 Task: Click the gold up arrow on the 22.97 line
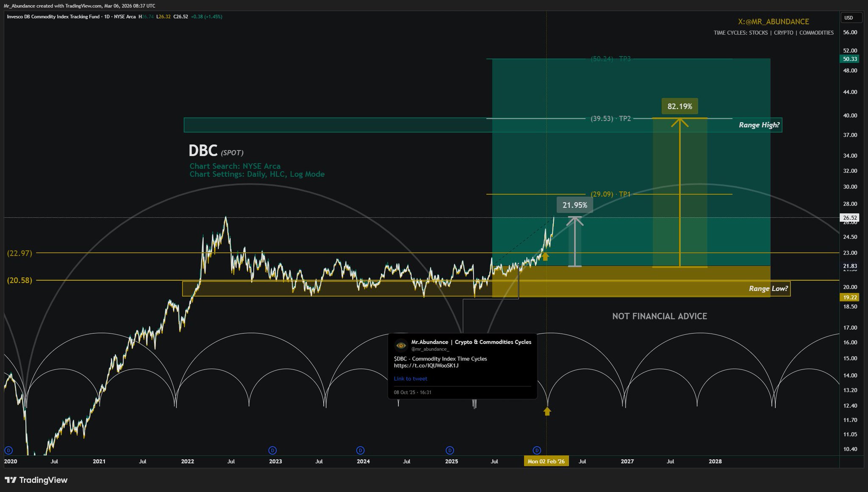(x=545, y=256)
